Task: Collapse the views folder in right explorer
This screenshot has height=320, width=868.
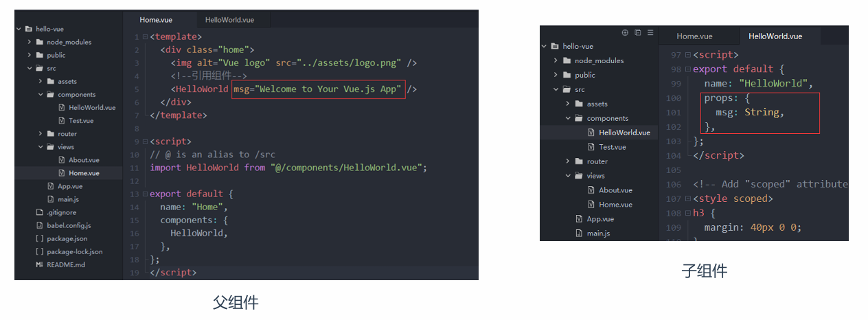Action: pyautogui.click(x=568, y=176)
